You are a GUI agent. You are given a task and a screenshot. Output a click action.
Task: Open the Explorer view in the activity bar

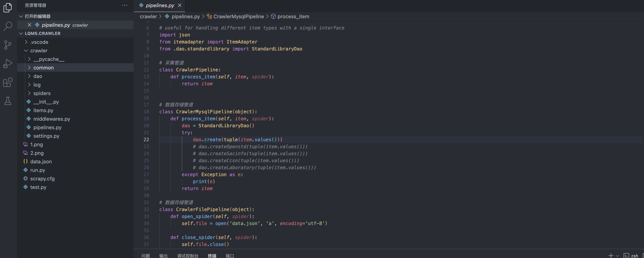click(x=8, y=8)
